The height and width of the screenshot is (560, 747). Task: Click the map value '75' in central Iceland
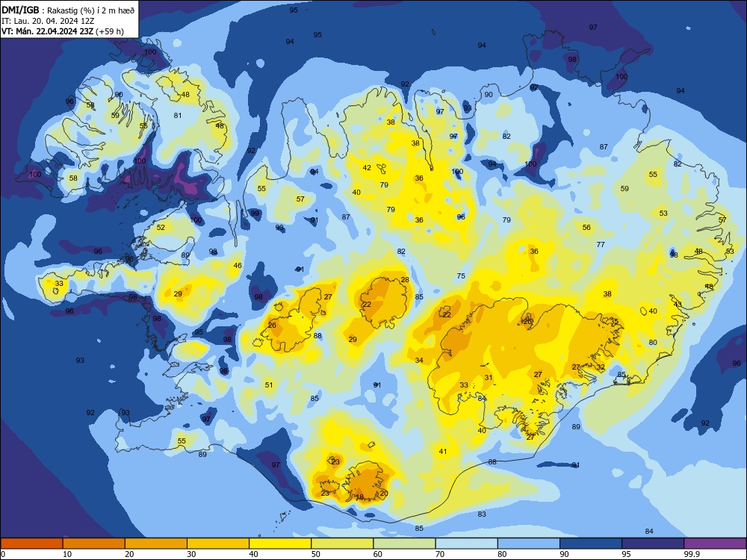[x=461, y=276]
